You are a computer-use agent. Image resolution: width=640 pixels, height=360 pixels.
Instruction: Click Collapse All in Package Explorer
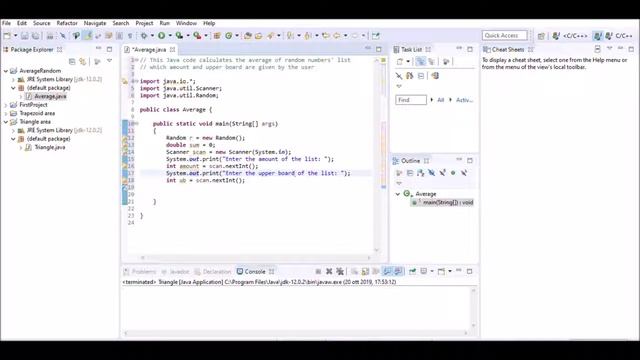point(72,62)
